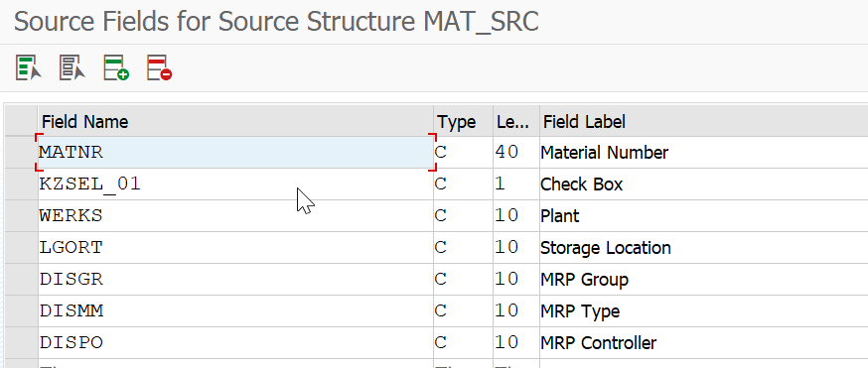Click the Select All rows toolbar icon

tap(29, 68)
